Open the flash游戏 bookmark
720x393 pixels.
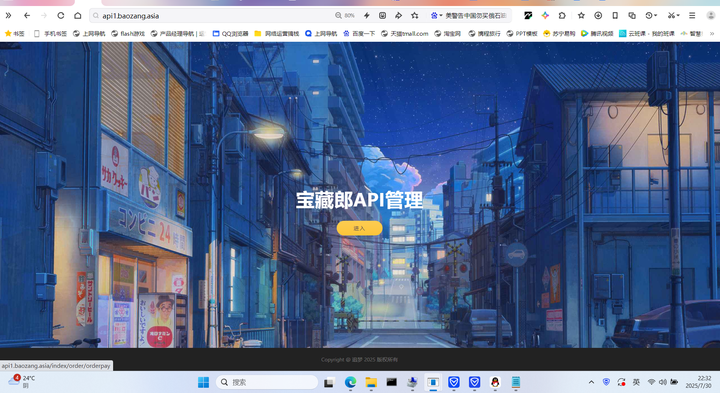pos(128,34)
